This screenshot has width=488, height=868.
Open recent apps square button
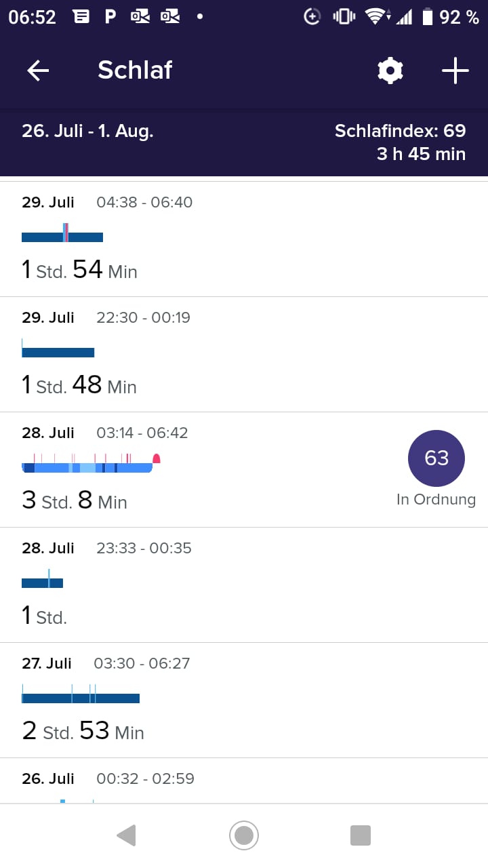point(360,835)
